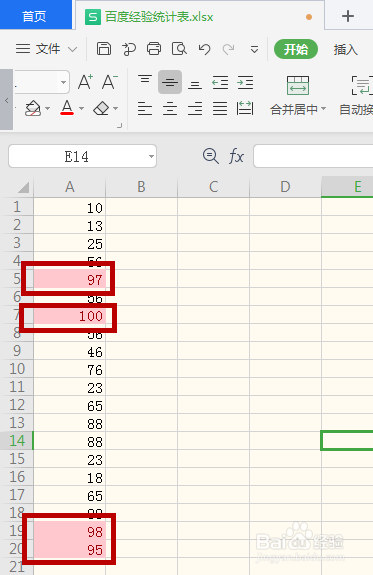Align text right
This screenshot has height=575, width=373.
tap(195, 109)
